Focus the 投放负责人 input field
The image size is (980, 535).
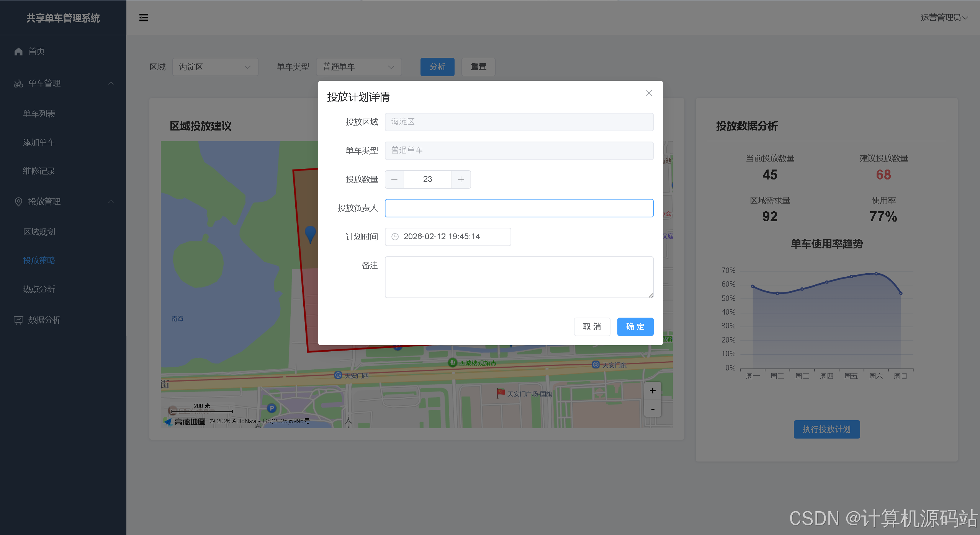point(519,208)
